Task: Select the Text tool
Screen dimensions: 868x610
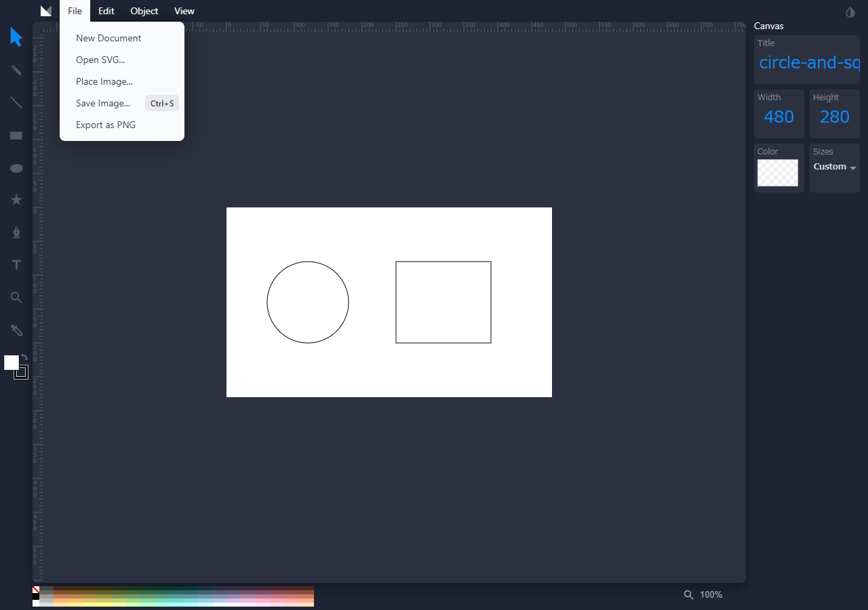Action: click(16, 265)
